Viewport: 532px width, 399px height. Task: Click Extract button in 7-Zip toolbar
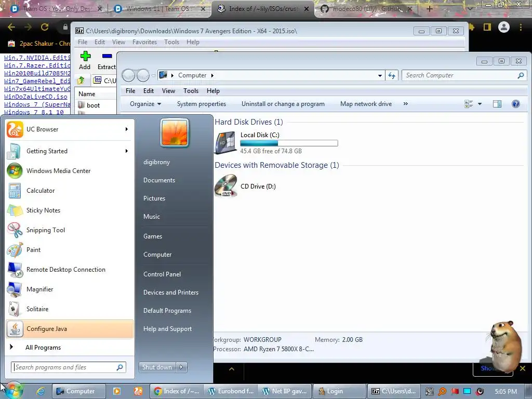click(x=107, y=60)
